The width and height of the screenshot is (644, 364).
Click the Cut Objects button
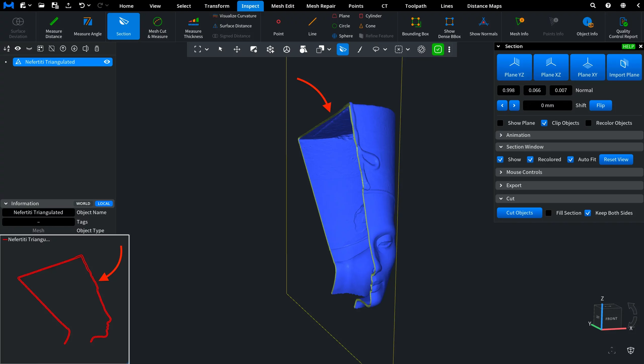(519, 213)
